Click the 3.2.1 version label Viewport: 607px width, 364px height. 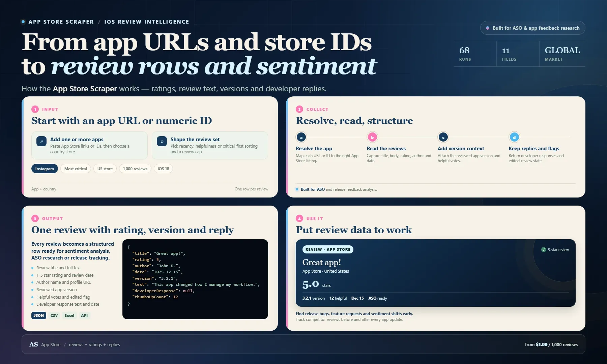pyautogui.click(x=314, y=298)
